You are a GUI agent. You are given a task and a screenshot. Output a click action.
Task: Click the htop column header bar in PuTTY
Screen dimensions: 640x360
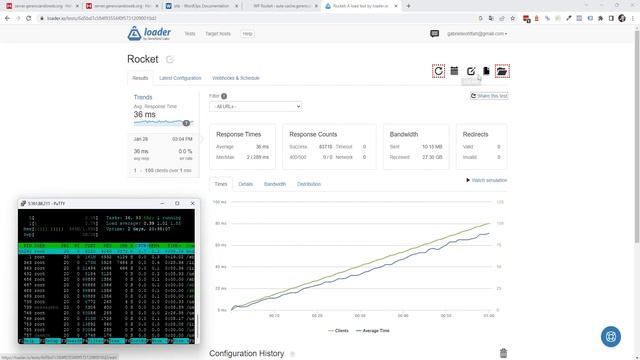(106, 246)
